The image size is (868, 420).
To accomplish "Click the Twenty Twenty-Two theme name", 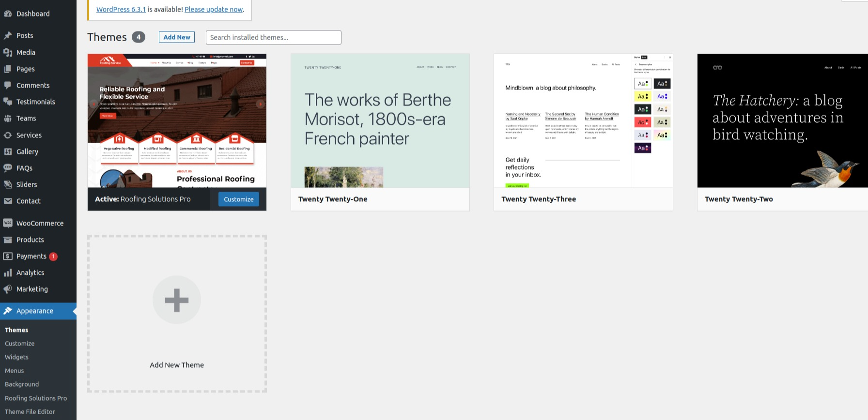I will tap(739, 199).
